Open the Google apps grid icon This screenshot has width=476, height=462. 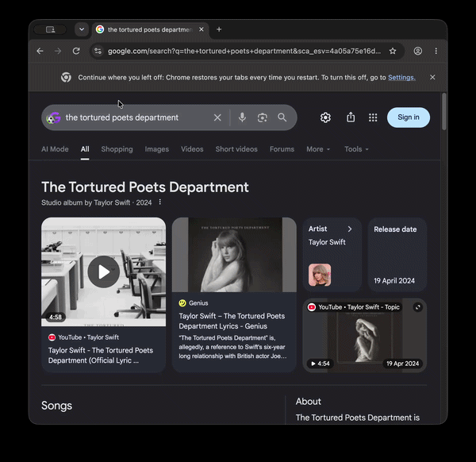click(373, 117)
